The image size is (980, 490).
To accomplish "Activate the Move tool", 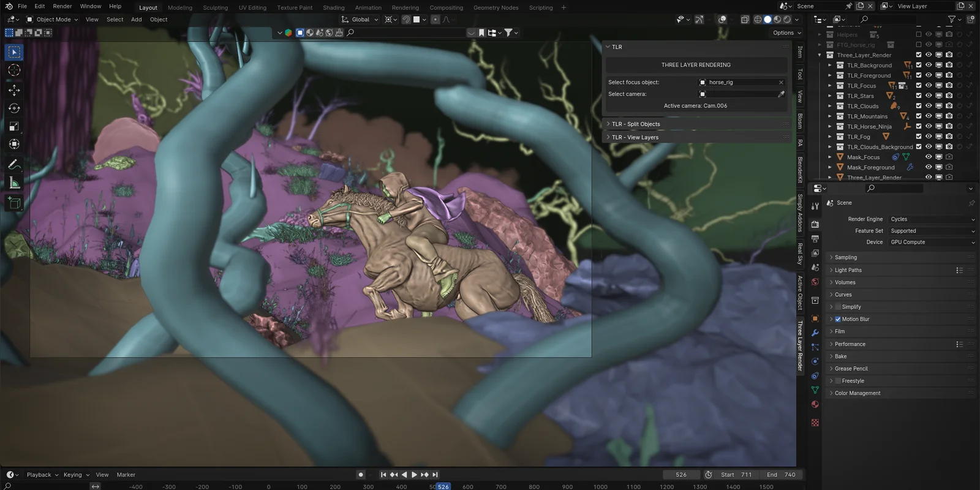I will pyautogui.click(x=14, y=90).
